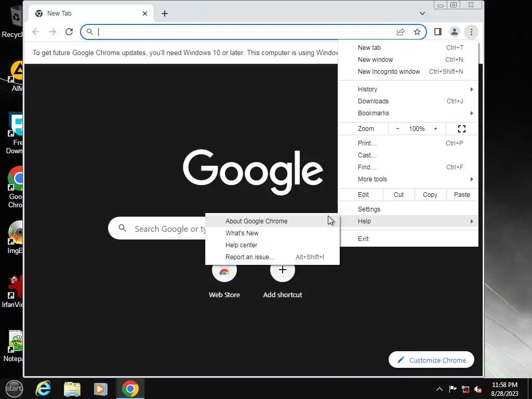
Task: Click the Google search box on page
Action: coord(157,229)
